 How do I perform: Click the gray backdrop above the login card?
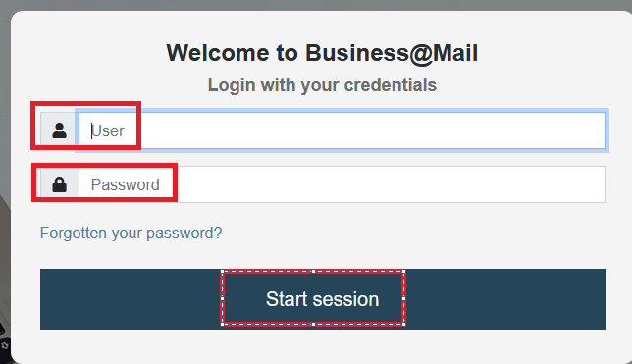[316, 5]
